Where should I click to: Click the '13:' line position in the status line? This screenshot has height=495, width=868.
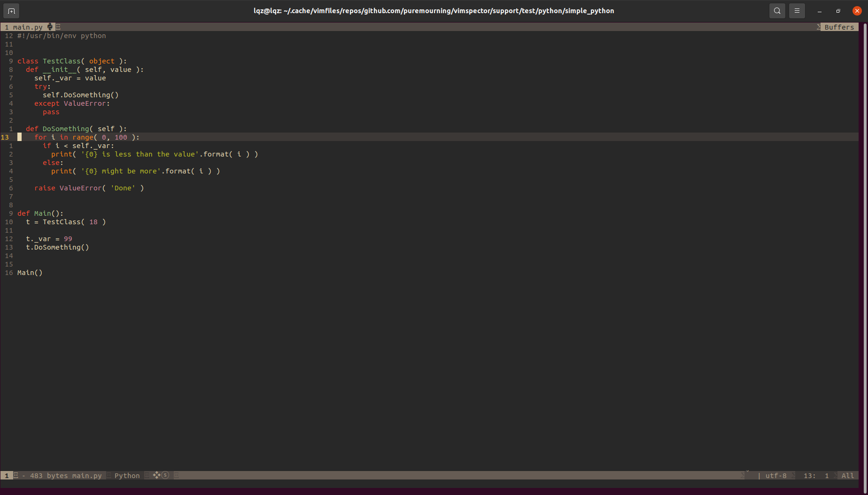[809, 476]
